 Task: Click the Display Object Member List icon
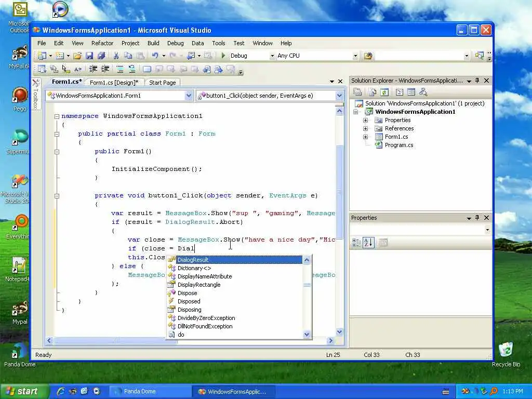pyautogui.click(x=42, y=69)
